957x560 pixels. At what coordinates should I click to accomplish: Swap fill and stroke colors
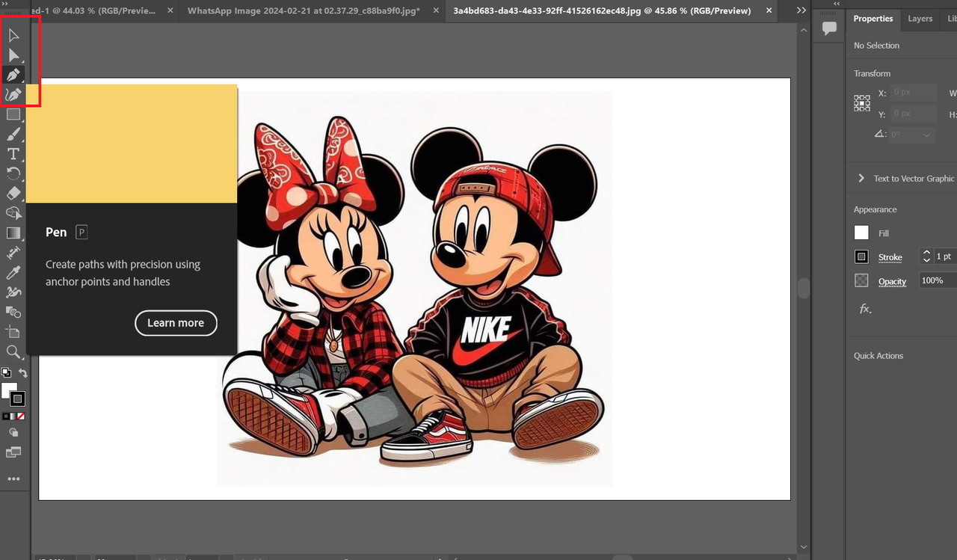[23, 373]
